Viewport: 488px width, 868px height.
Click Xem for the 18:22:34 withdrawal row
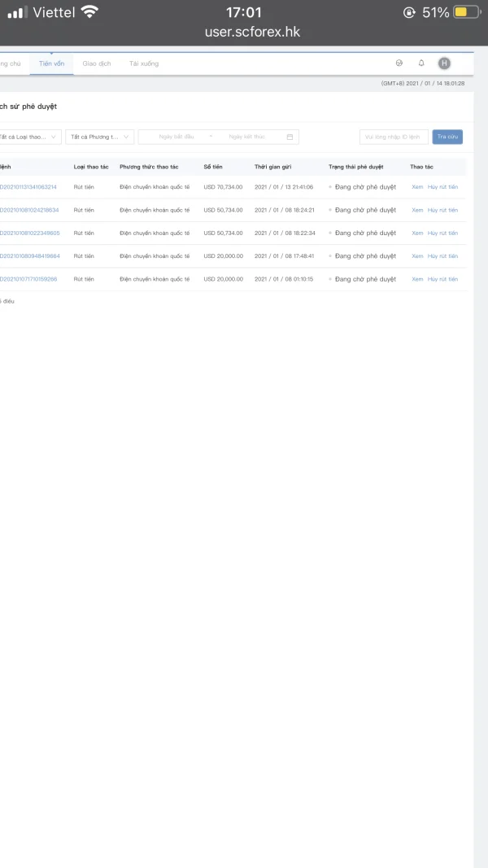[x=417, y=233]
